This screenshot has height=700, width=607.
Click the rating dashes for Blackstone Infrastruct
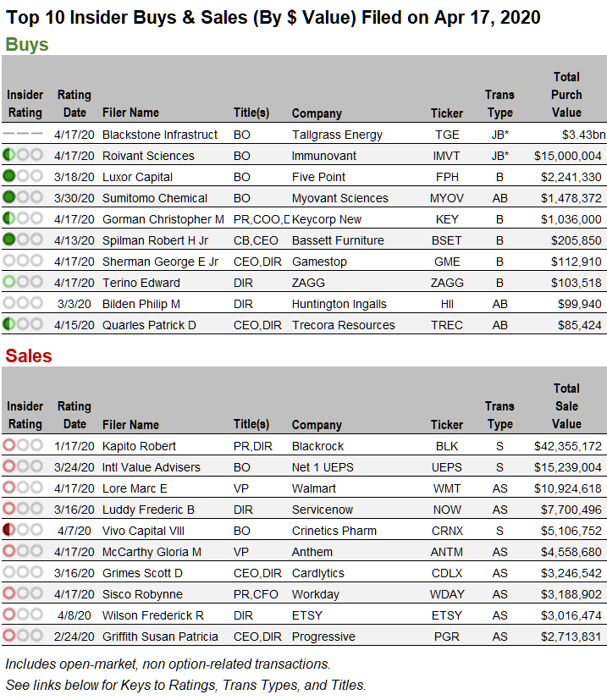point(24,135)
